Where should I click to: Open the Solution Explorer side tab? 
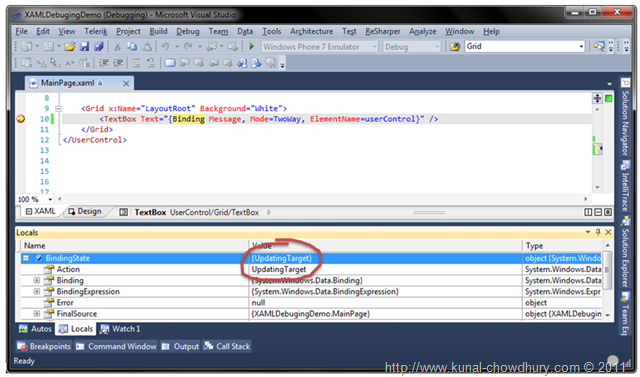[625, 253]
